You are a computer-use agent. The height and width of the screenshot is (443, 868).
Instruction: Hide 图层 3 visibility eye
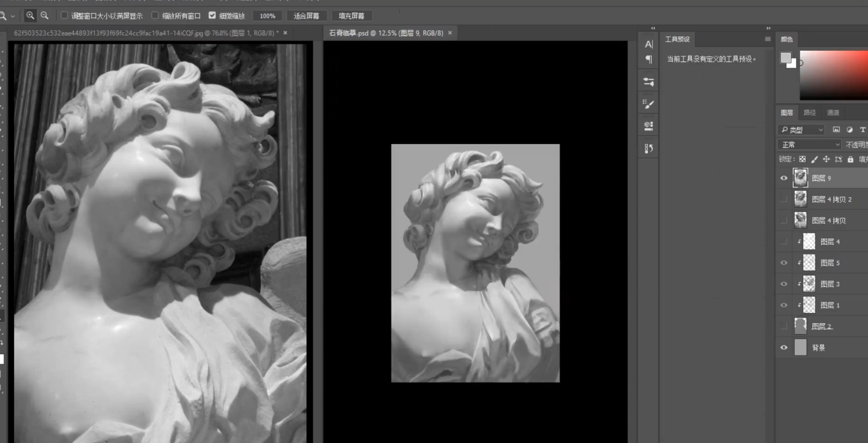coord(784,284)
